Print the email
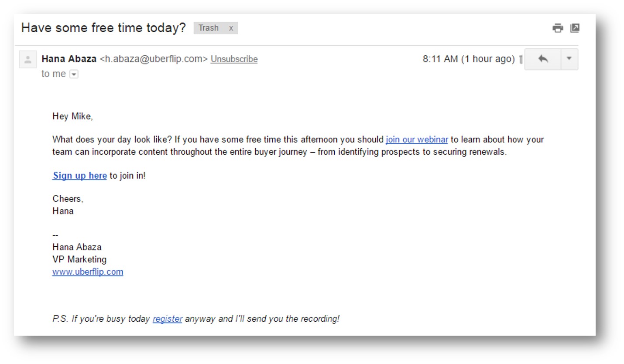 (557, 27)
